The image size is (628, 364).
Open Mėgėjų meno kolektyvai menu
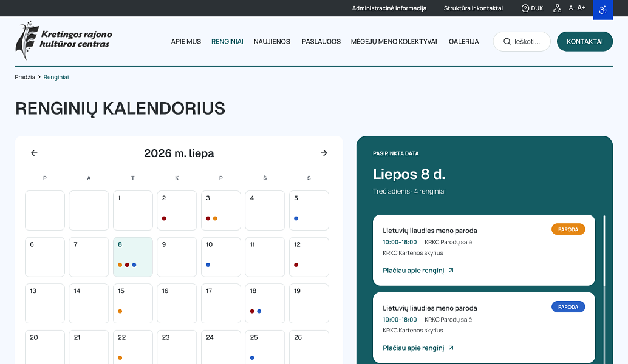(394, 42)
